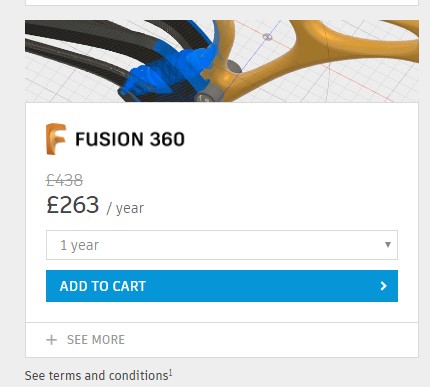430x387 pixels.
Task: Click the Fusion 360 3D model banner image
Action: coord(222,61)
